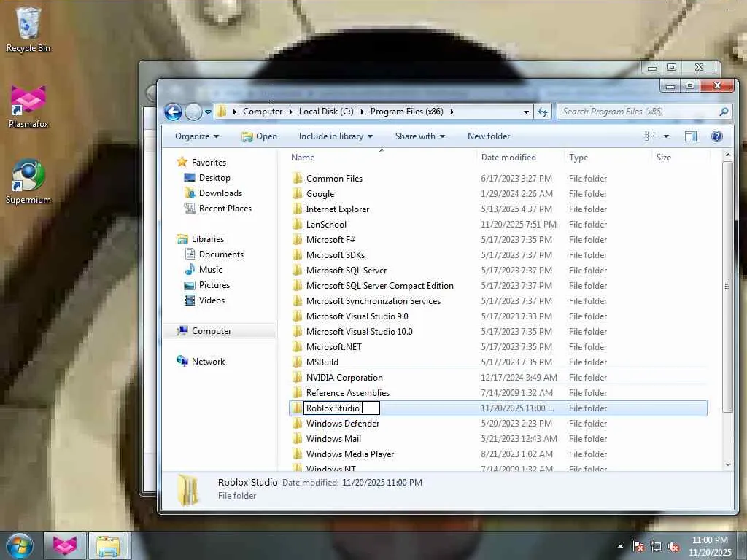This screenshot has width=747, height=560.
Task: Select the LanSchool folder
Action: [326, 225]
